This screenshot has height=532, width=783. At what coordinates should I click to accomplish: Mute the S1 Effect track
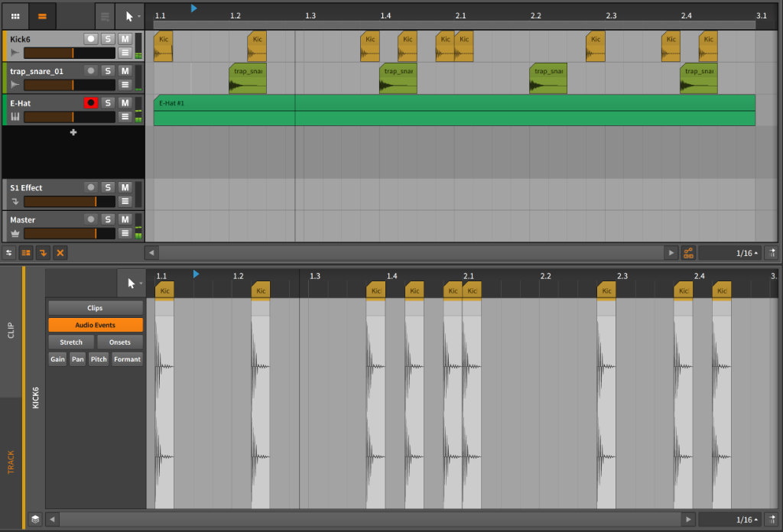(125, 187)
